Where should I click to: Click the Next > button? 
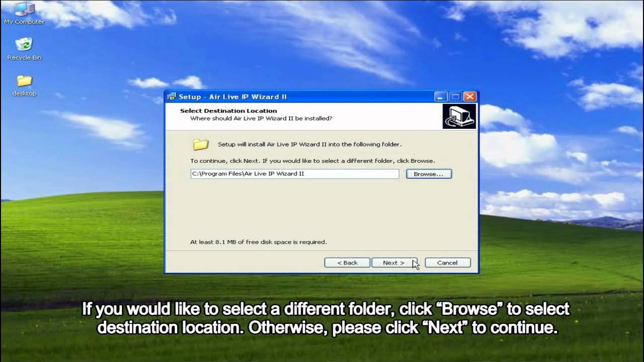point(394,262)
